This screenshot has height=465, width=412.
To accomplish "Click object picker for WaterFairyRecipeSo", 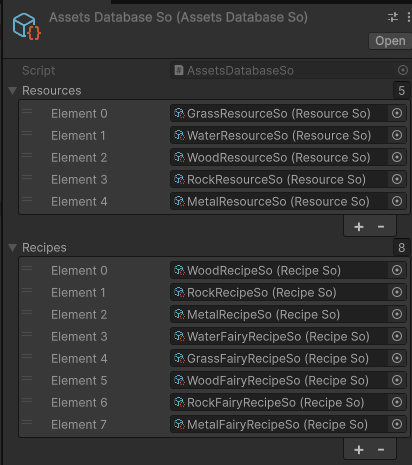I will click(397, 336).
